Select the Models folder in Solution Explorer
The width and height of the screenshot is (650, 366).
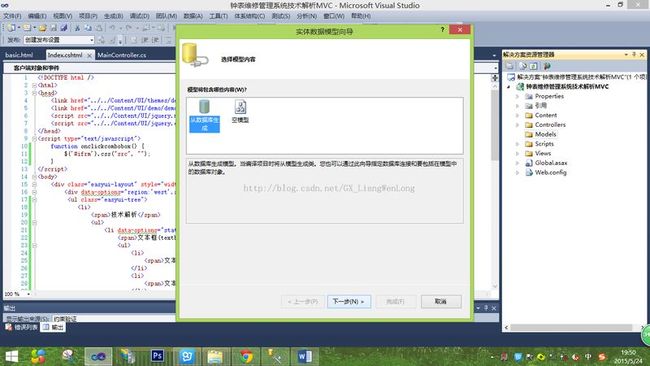point(541,134)
